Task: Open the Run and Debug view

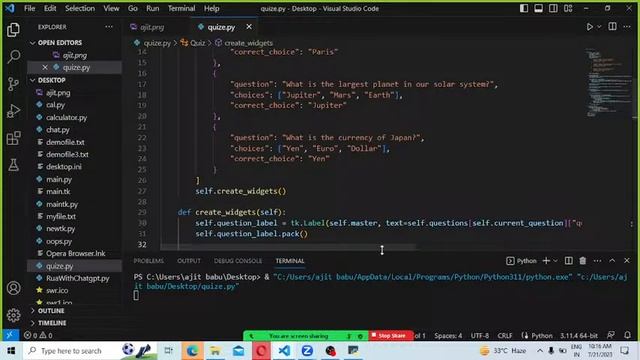Action: (x=13, y=111)
